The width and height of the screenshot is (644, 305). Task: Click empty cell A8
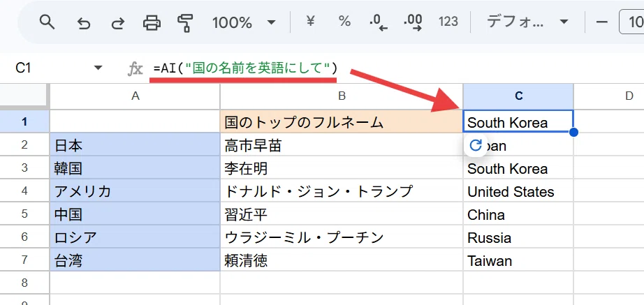click(135, 283)
